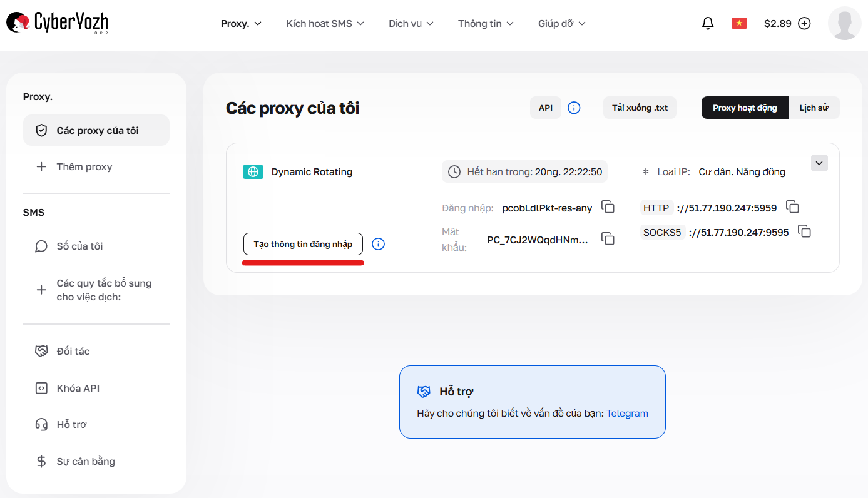The height and width of the screenshot is (498, 868).
Task: Open the Kích hoạt SMS menu
Action: (x=325, y=23)
